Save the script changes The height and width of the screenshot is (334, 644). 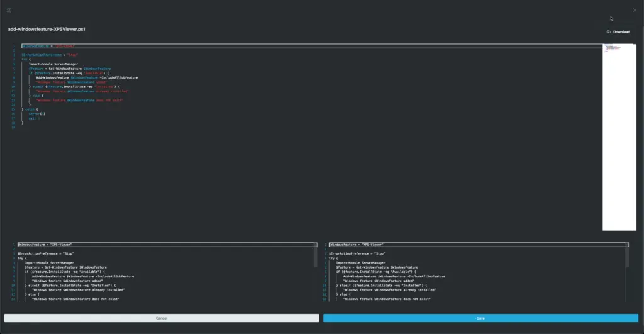(x=480, y=318)
